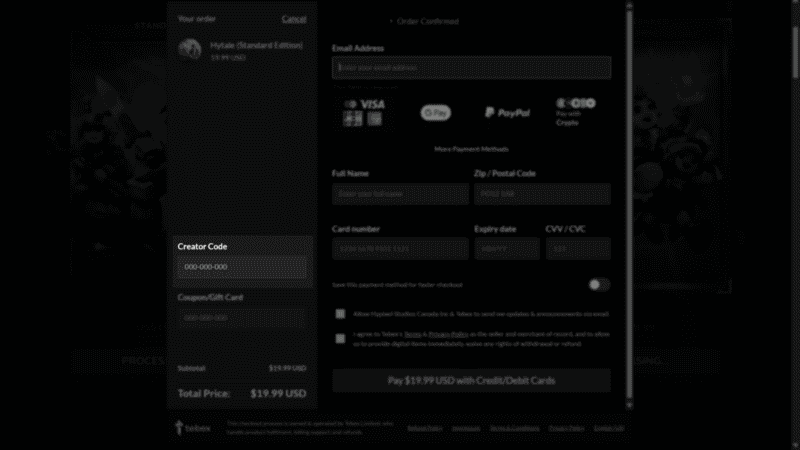Toggle save this payment method for faster checkout

(x=599, y=285)
